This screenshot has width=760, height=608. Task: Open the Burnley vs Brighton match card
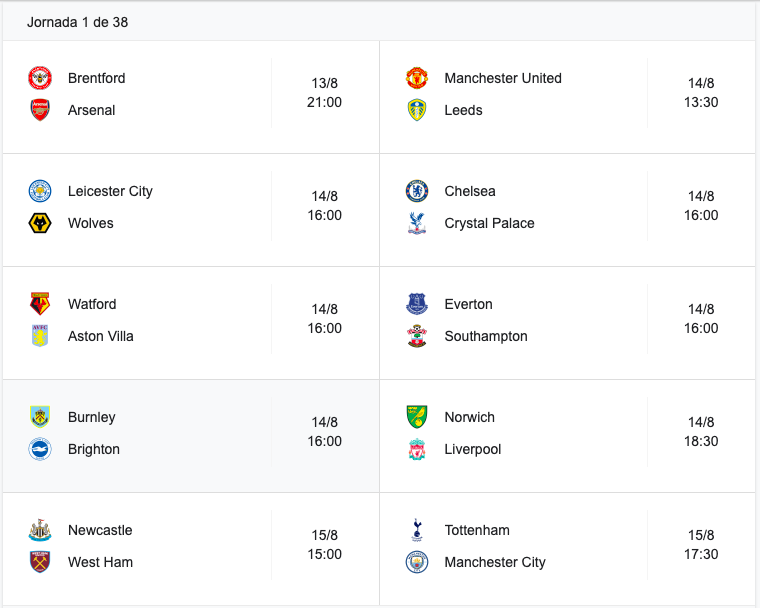coord(190,435)
